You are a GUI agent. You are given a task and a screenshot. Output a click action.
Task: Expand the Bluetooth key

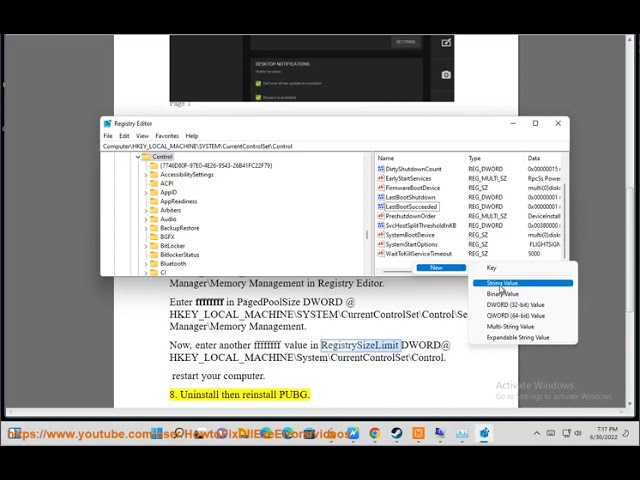146,264
